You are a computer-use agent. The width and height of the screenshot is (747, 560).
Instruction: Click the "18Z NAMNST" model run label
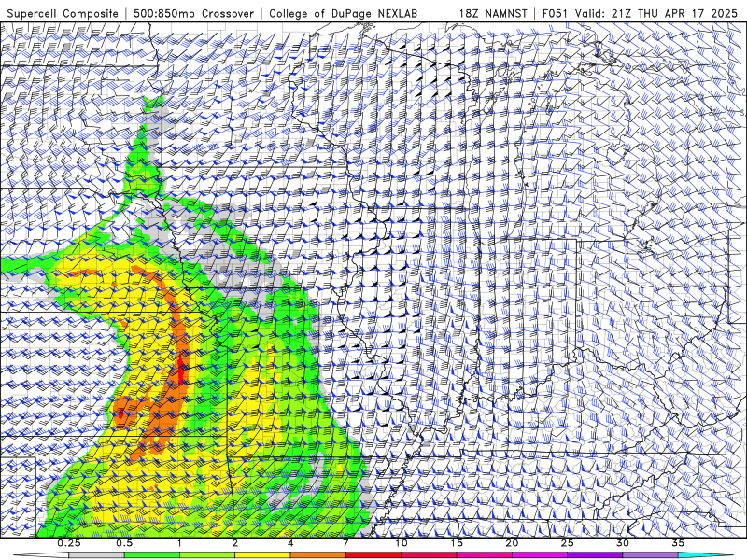click(493, 13)
